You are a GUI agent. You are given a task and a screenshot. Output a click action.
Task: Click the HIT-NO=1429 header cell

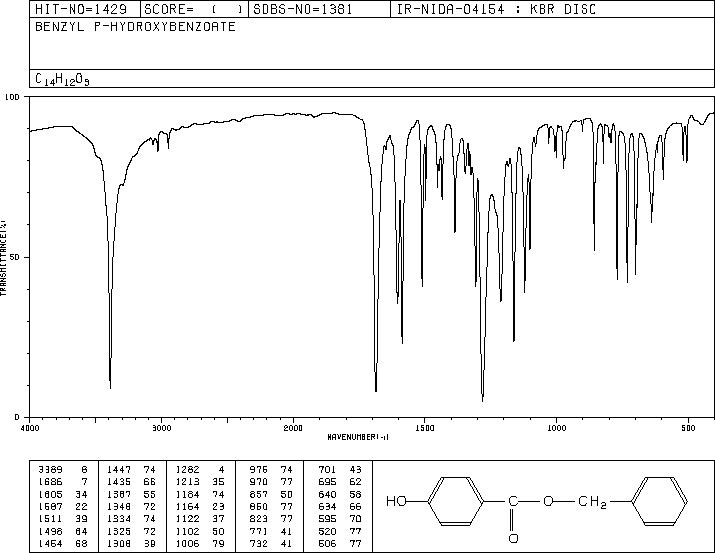tap(85, 9)
